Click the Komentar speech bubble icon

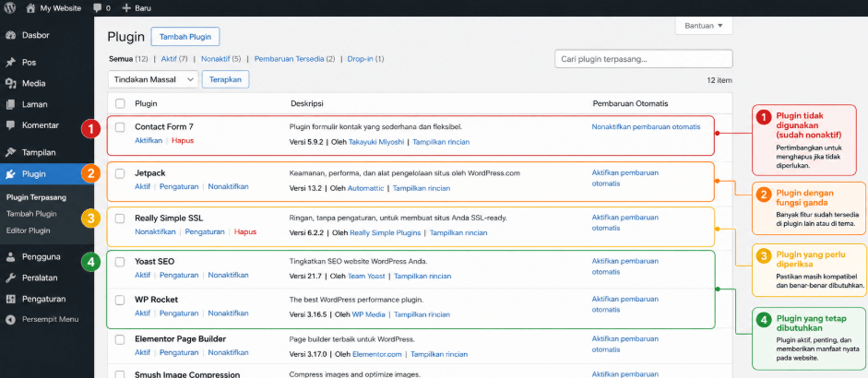pyautogui.click(x=10, y=125)
